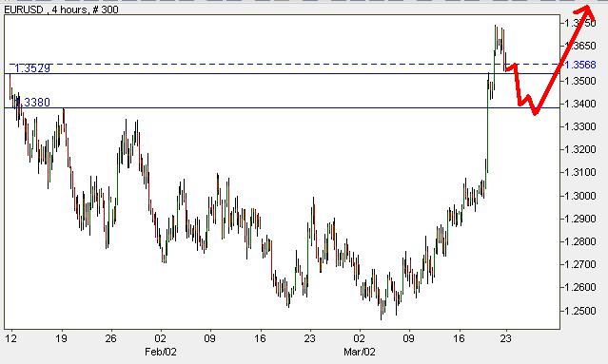Click the blue 1.3568 price marker
The image size is (608, 364).
pyautogui.click(x=580, y=65)
